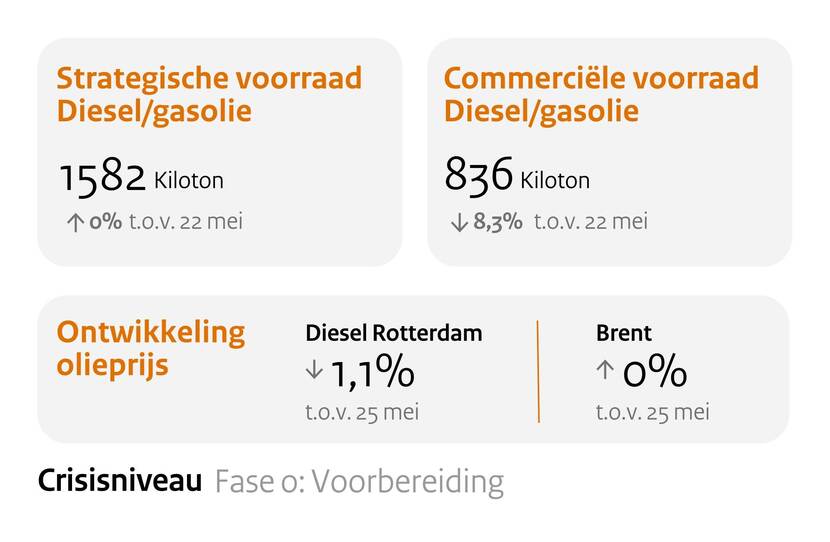Select the Fase 0: Voorbereiding text
Image resolution: width=830 pixels, height=542 pixels.
click(x=358, y=482)
